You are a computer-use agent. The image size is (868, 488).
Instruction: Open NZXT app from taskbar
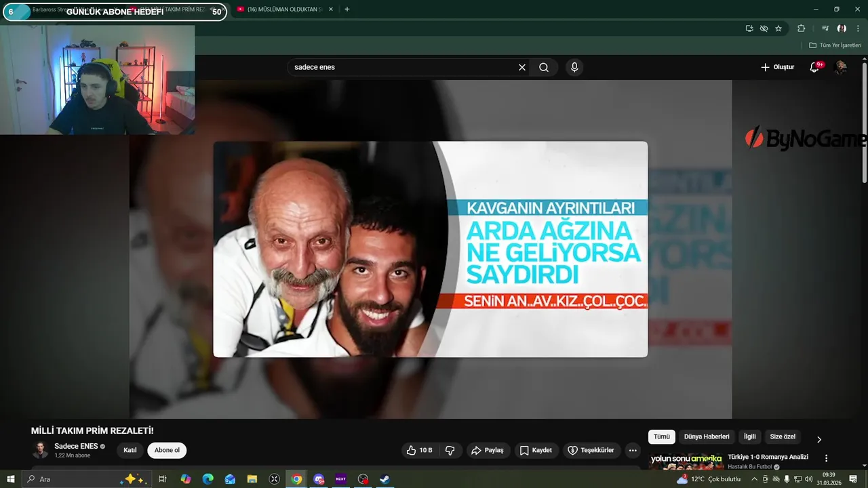[340, 479]
